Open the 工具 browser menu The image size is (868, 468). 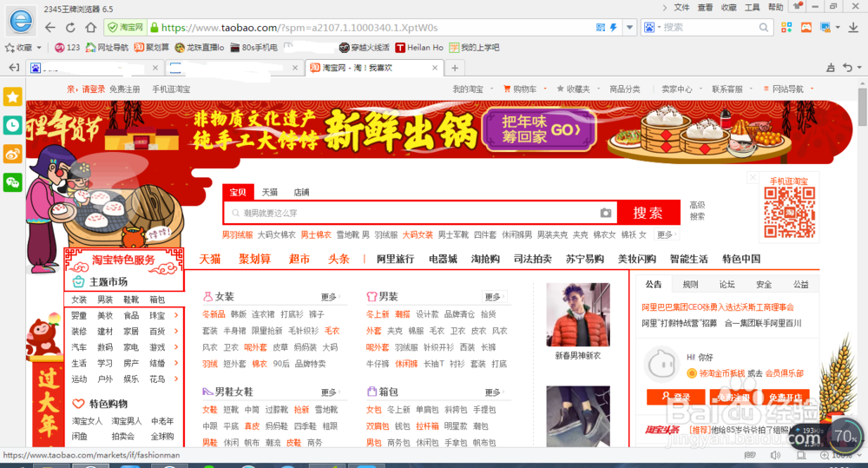(x=753, y=7)
